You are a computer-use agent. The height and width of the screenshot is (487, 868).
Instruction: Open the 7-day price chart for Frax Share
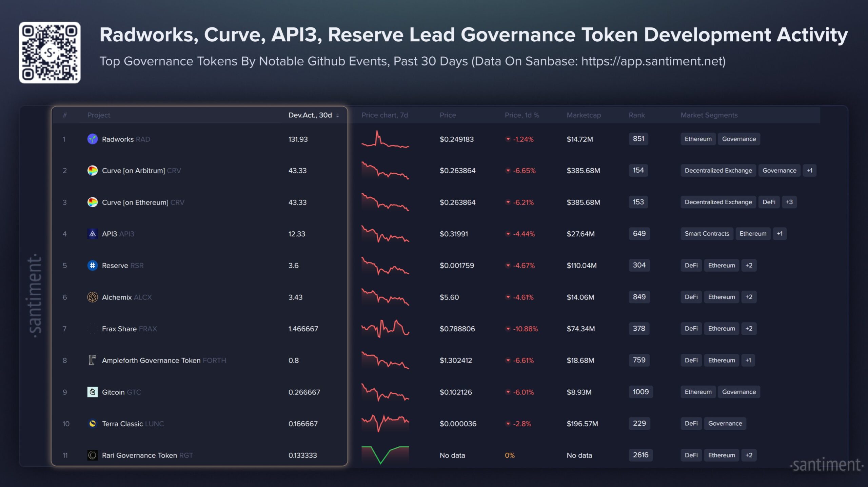(385, 328)
